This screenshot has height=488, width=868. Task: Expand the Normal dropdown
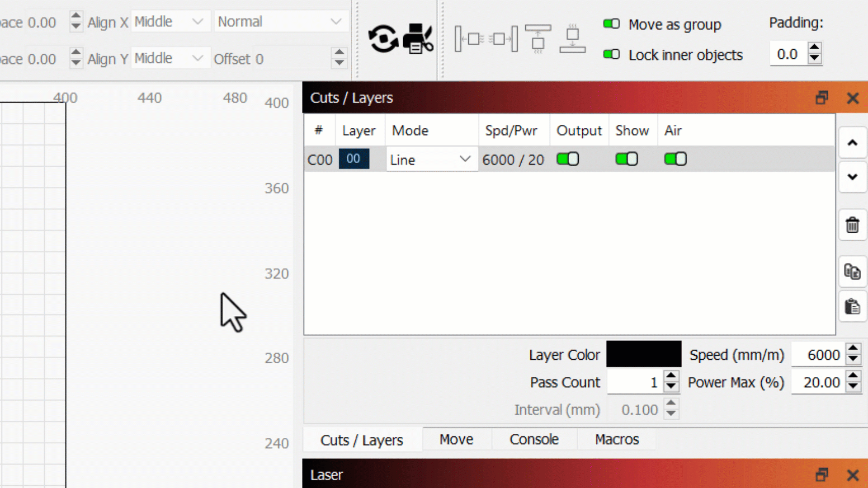(x=280, y=22)
